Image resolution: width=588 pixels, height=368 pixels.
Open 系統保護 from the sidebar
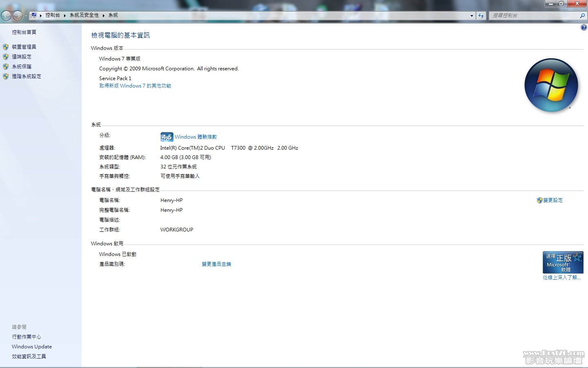pos(22,67)
